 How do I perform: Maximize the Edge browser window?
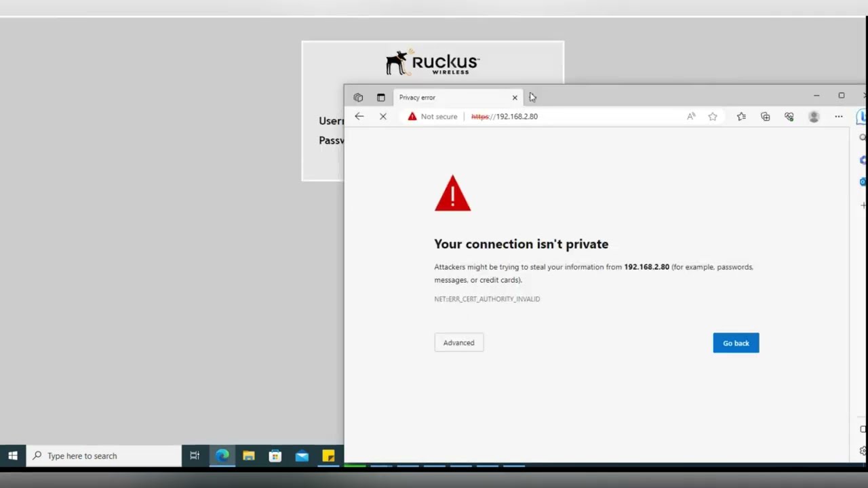[842, 96]
